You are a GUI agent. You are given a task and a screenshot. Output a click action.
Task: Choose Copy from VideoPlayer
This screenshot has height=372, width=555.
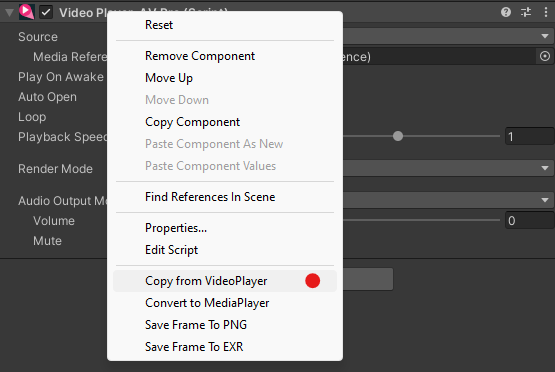click(225, 281)
